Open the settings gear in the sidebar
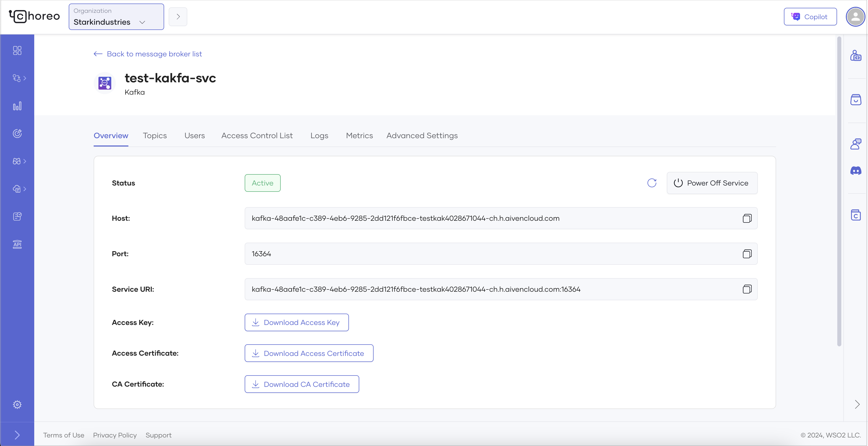 (x=17, y=404)
